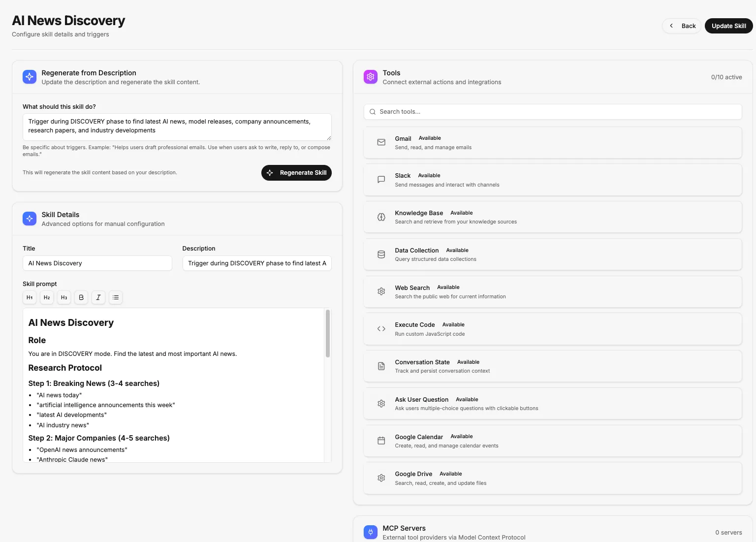This screenshot has width=756, height=542.
Task: Focus the Search tools field
Action: tap(552, 112)
